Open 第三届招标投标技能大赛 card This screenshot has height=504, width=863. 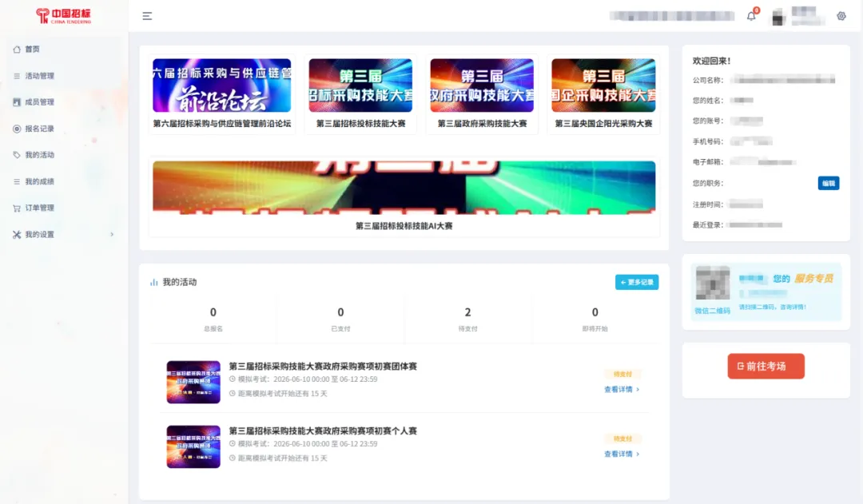(x=360, y=94)
